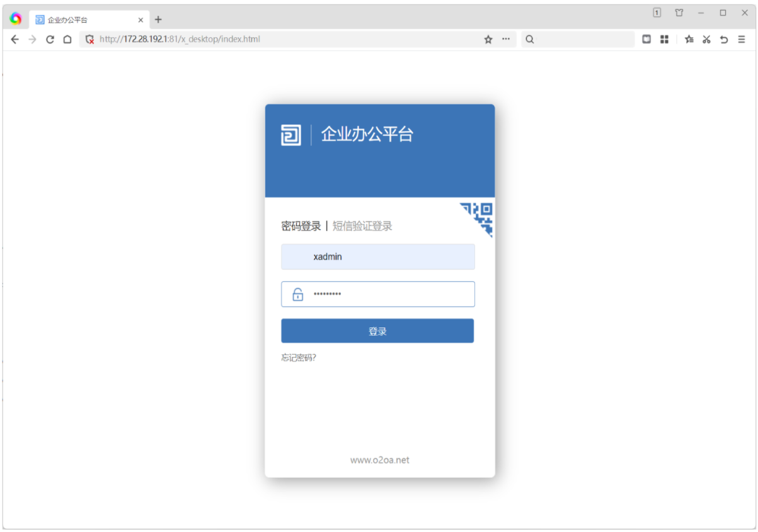
Task: Open the four-squares apps grid icon
Action: [x=664, y=39]
